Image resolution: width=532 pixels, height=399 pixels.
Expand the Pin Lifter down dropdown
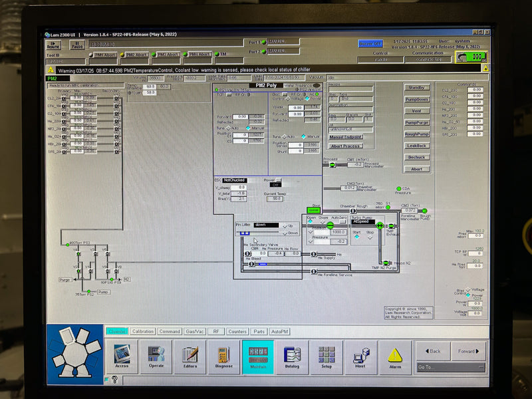click(267, 225)
